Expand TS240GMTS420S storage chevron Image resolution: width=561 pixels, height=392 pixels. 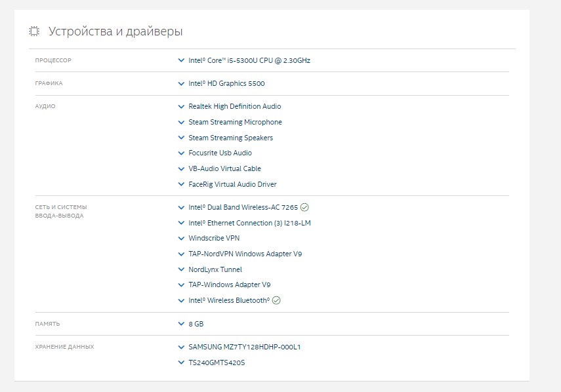[181, 363]
